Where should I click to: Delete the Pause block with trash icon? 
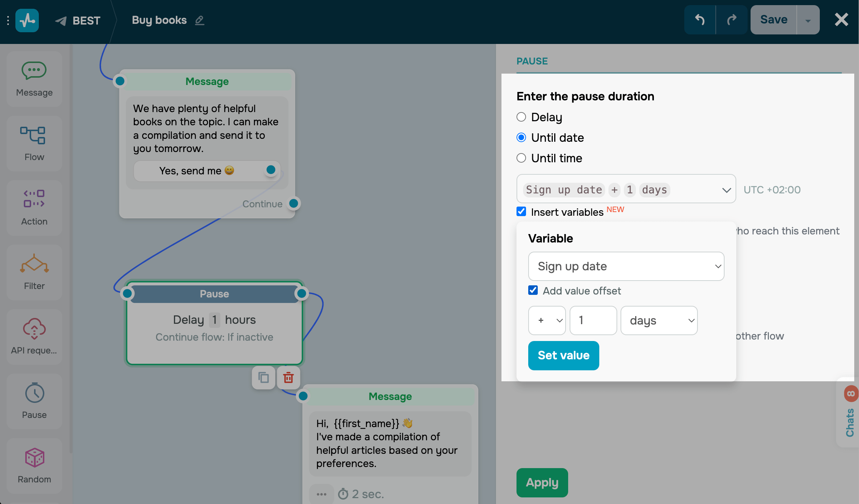288,378
